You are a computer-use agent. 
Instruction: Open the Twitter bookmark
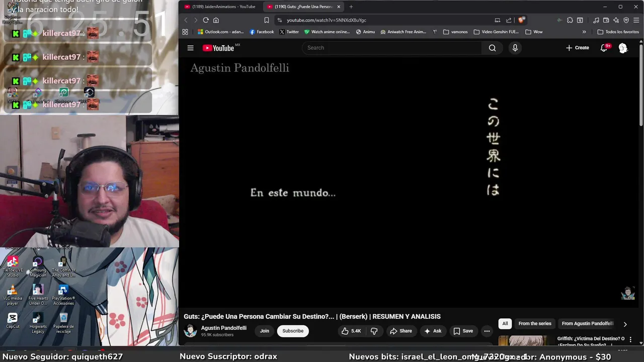(x=289, y=32)
